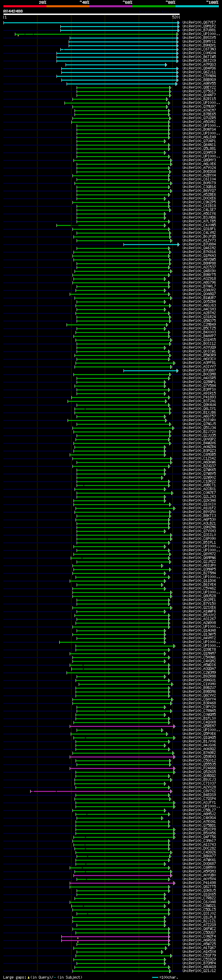Click UniRef100_Q4FT56 hit label

click(199, 837)
